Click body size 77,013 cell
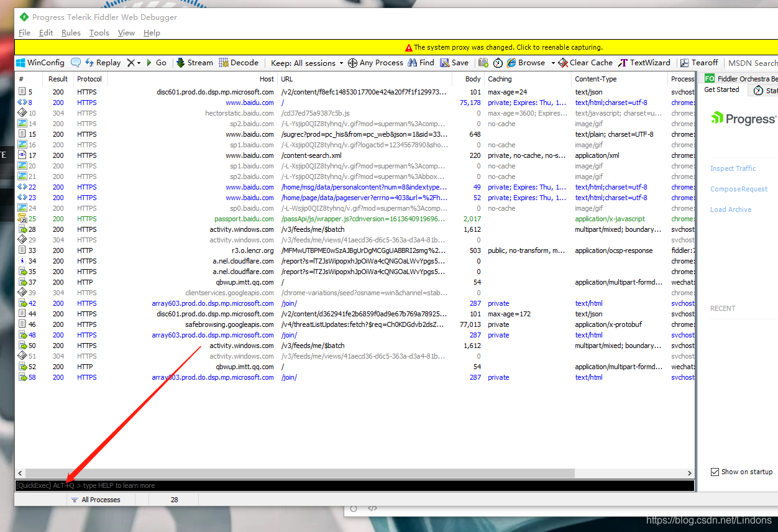Image resolution: width=778 pixels, height=532 pixels. click(470, 324)
